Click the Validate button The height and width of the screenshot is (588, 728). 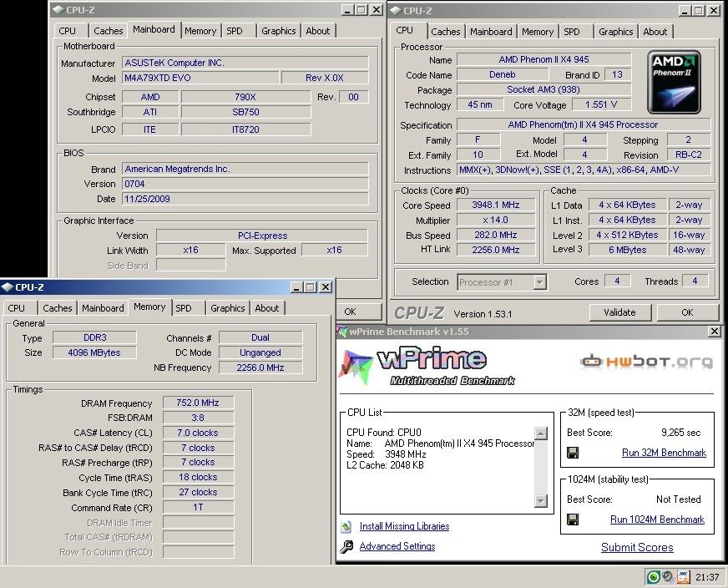tap(619, 312)
